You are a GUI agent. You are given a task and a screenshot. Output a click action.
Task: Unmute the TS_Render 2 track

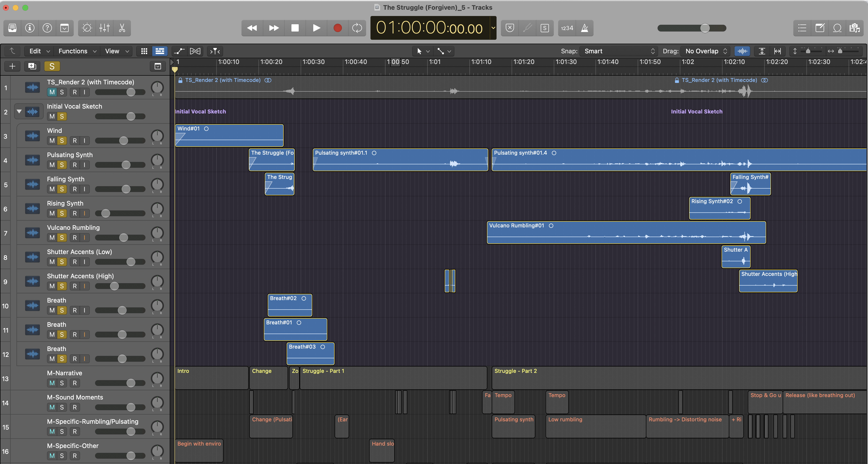(x=52, y=92)
